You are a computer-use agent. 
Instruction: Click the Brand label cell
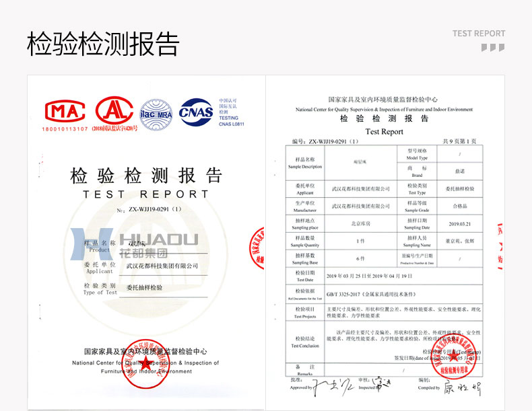(x=417, y=172)
